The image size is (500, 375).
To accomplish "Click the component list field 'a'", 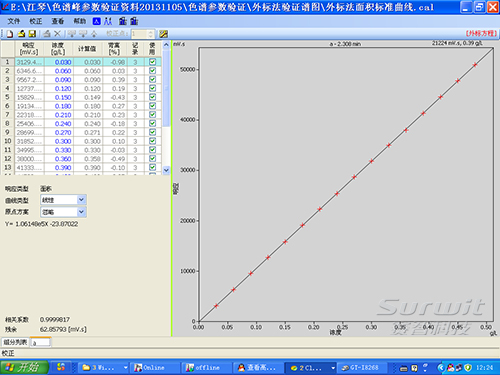I will coord(40,342).
